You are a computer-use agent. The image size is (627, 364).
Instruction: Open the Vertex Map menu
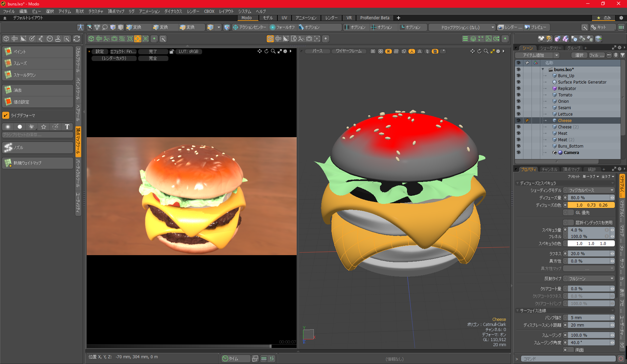click(116, 11)
